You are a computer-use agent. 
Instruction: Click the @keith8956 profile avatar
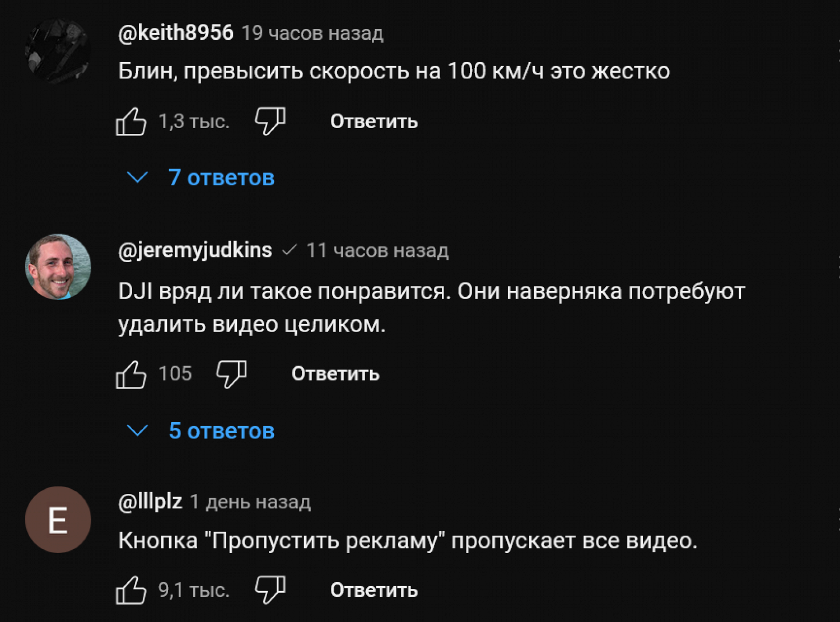[58, 52]
